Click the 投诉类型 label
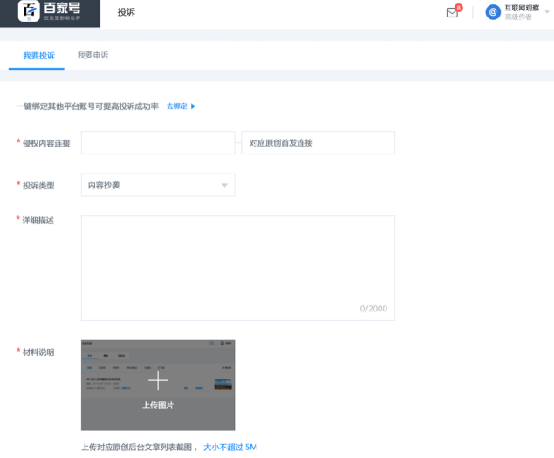 (39, 185)
